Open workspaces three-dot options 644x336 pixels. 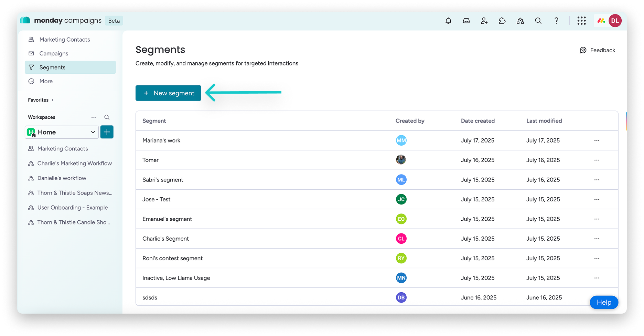point(94,117)
